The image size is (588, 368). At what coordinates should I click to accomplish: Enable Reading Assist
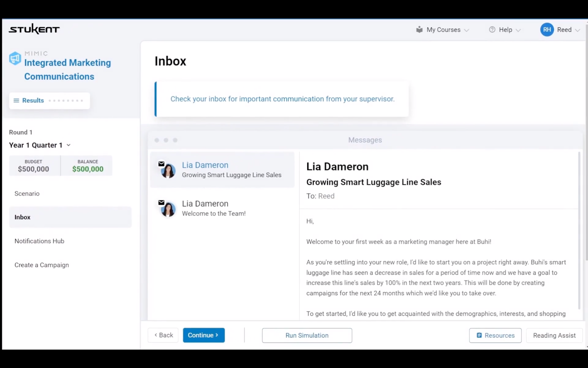pyautogui.click(x=554, y=336)
